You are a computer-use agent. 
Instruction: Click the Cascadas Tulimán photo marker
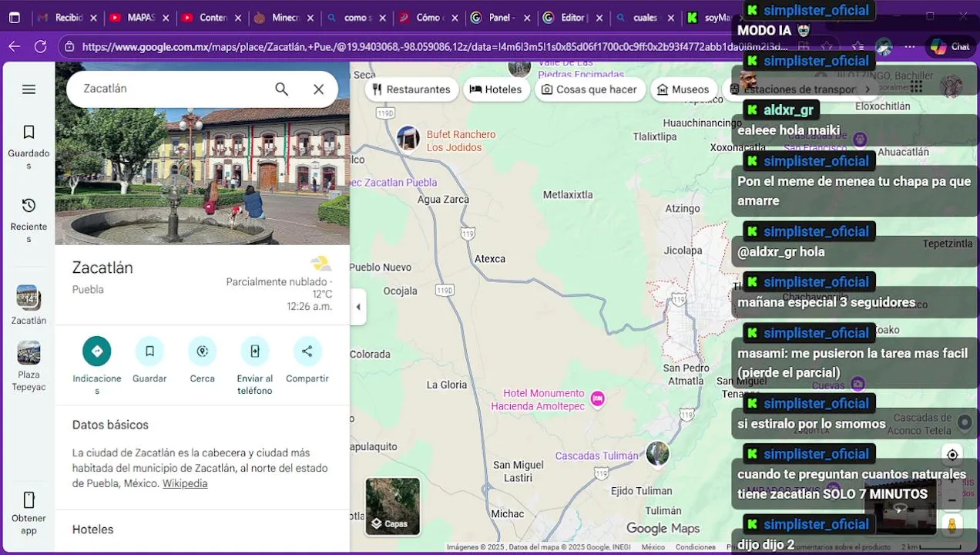coord(657,453)
